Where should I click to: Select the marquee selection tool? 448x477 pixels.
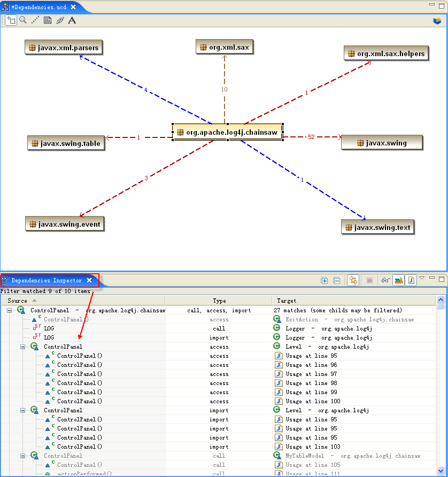[x=11, y=20]
